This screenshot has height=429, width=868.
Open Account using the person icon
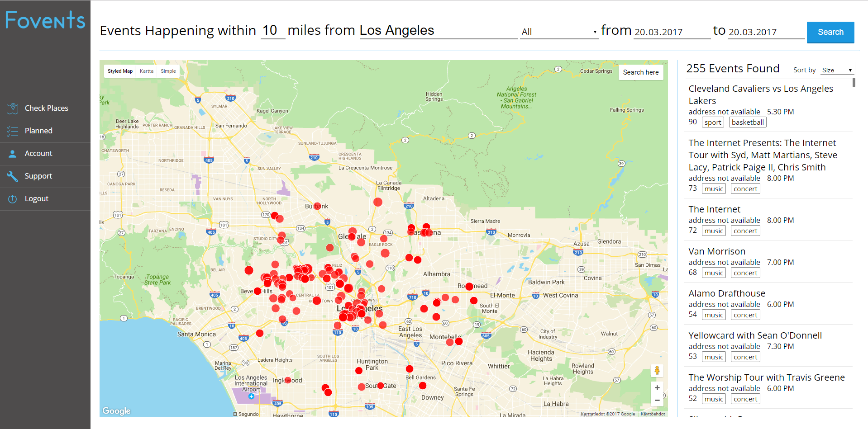pyautogui.click(x=12, y=154)
